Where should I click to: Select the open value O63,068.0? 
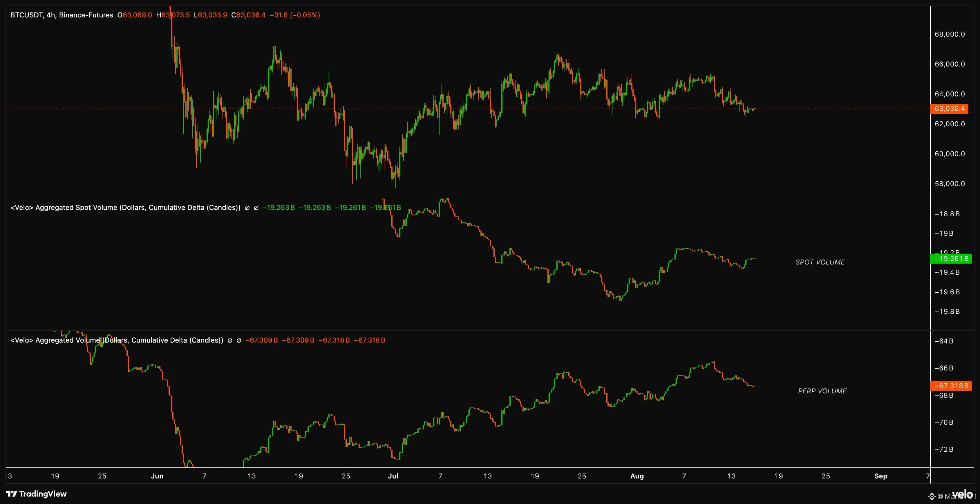[135, 15]
